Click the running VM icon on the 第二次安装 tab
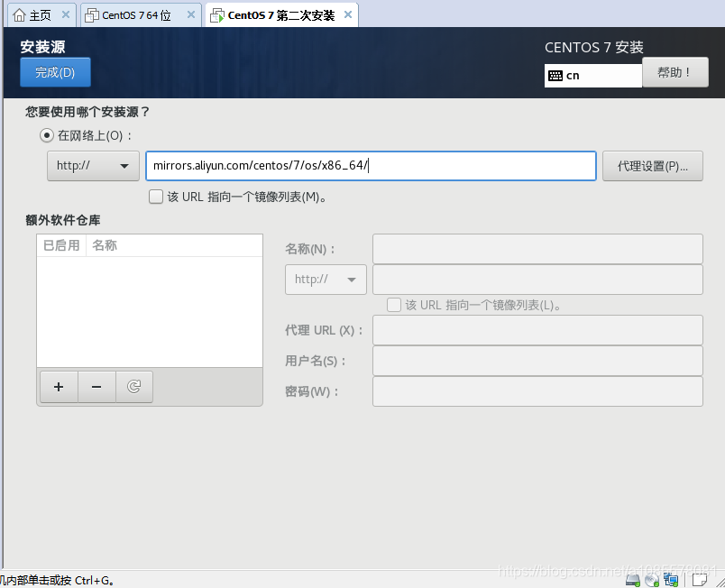Viewport: 725px width, 588px height. coord(216,15)
